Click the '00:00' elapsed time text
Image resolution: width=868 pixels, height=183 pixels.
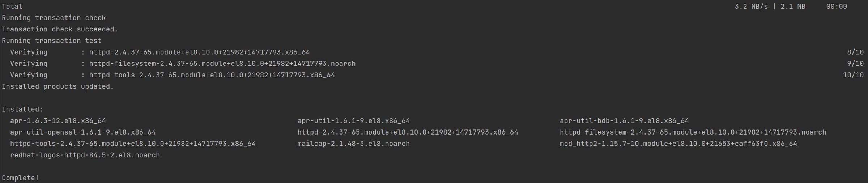click(x=837, y=7)
